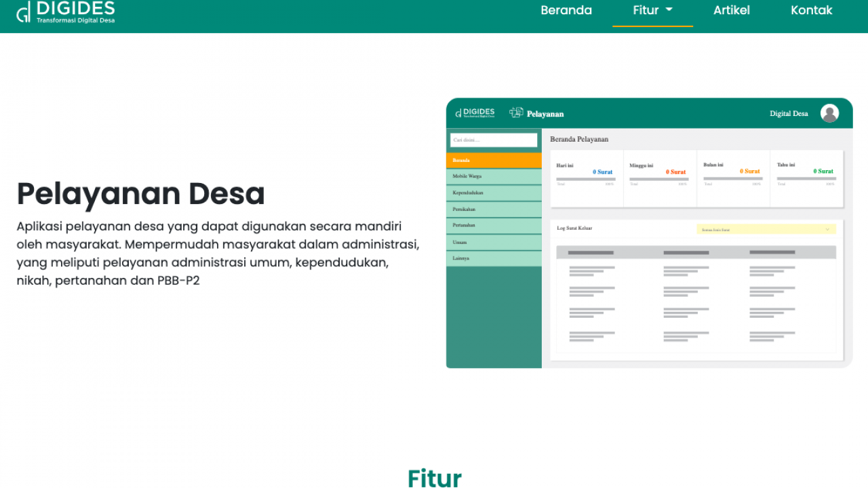Select Pernikahan in the mockup sidebar
The image size is (868, 488).
[494, 209]
